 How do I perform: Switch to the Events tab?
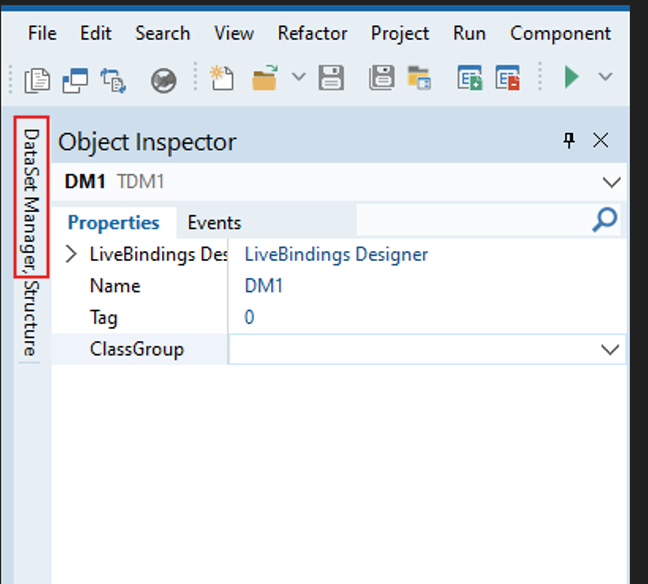coord(214,222)
